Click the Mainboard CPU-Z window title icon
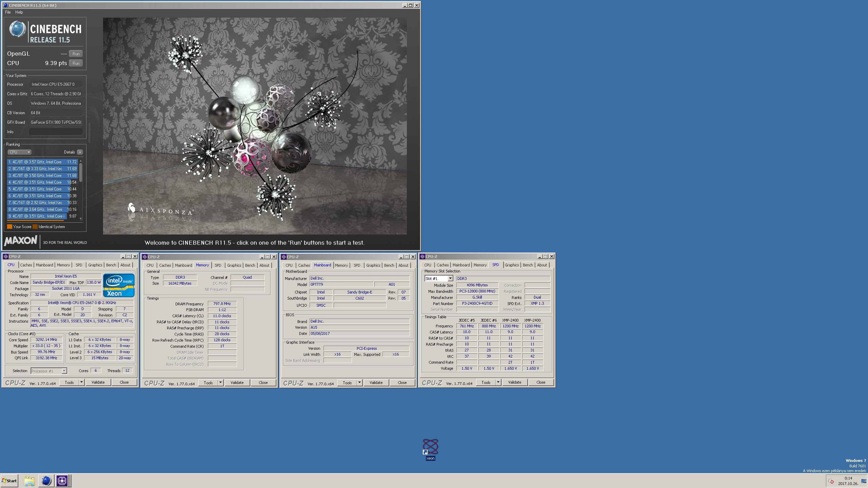The width and height of the screenshot is (868, 488). (x=284, y=257)
